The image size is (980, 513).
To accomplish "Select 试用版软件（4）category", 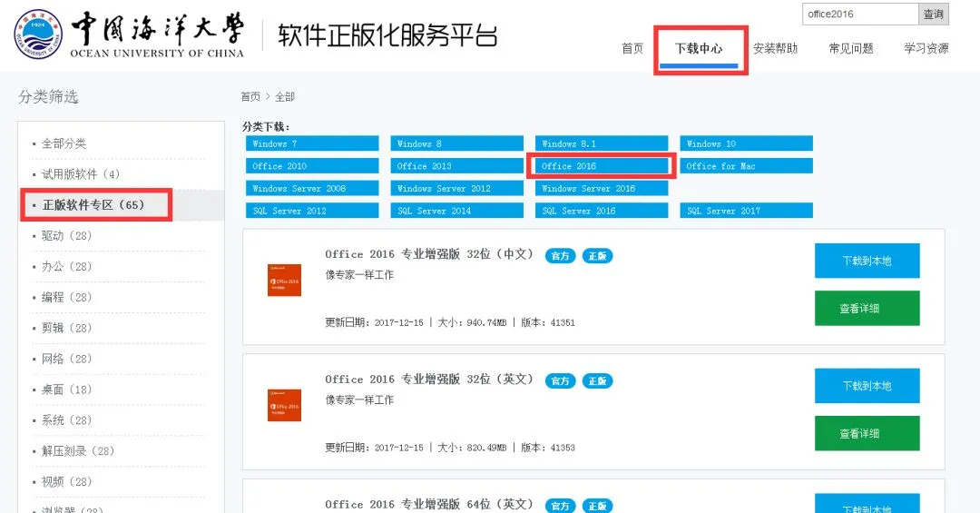I will (80, 174).
